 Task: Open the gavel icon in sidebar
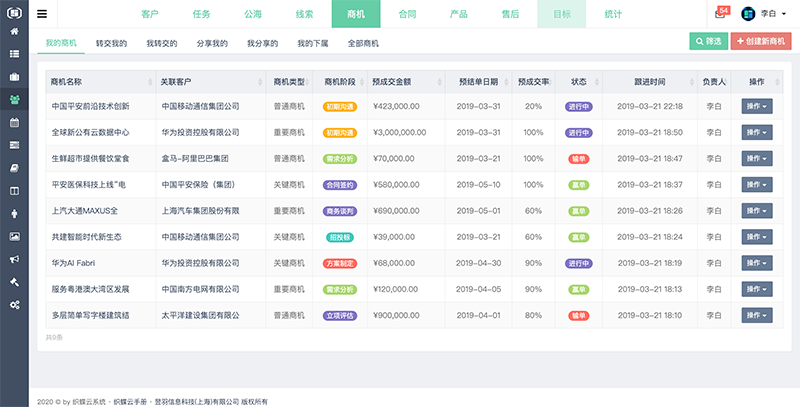tap(14, 282)
